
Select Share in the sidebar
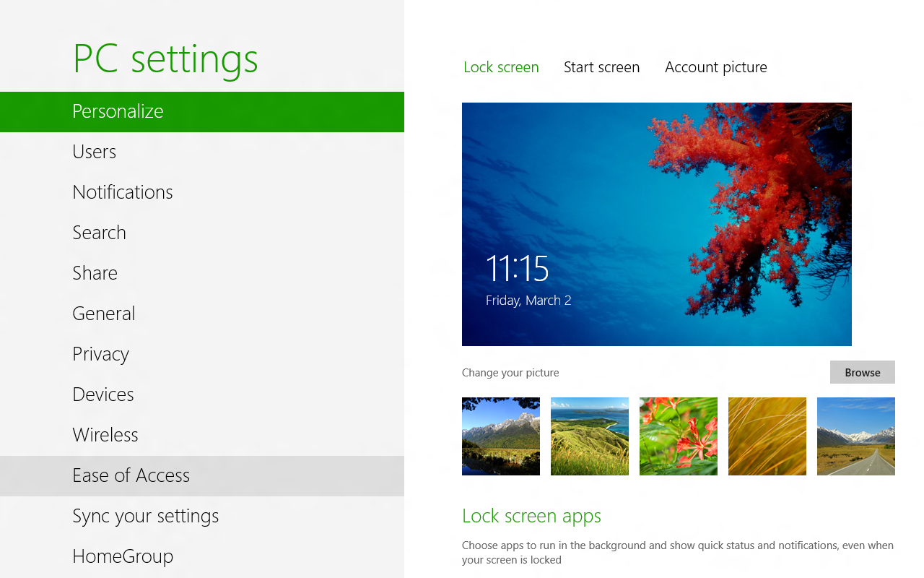(x=95, y=273)
